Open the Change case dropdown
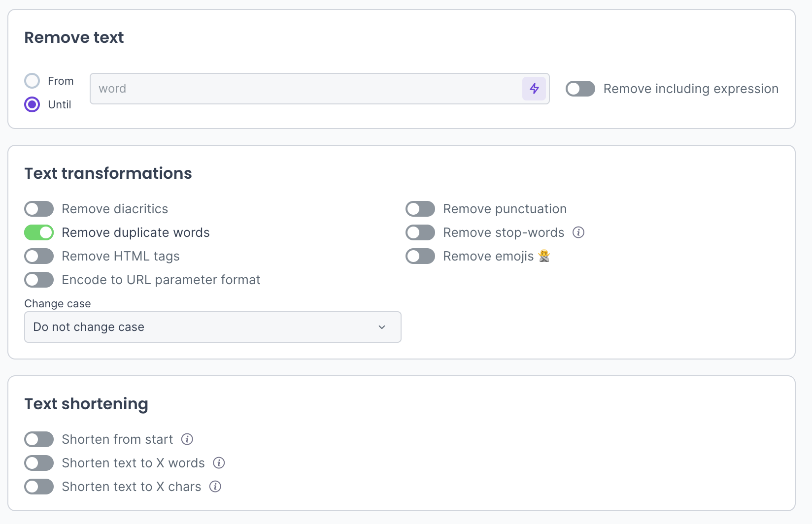Image resolution: width=812 pixels, height=524 pixels. (212, 327)
